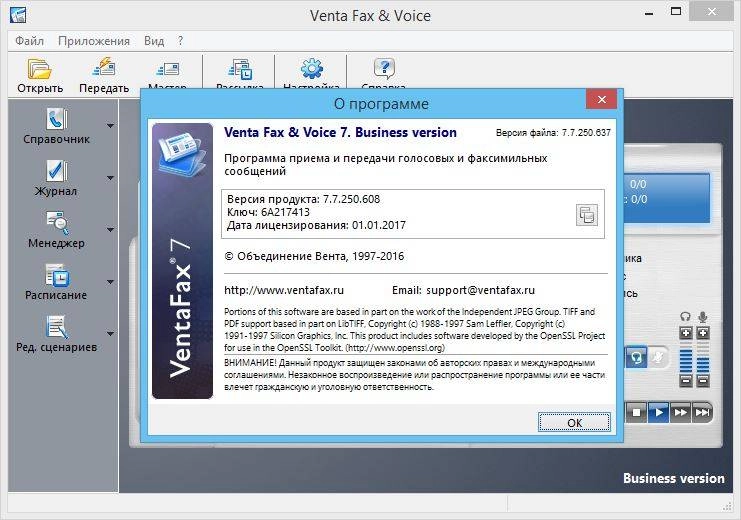This screenshot has width=741, height=520.
Task: Click the VentaFax 7 logo banner
Action: point(182,261)
